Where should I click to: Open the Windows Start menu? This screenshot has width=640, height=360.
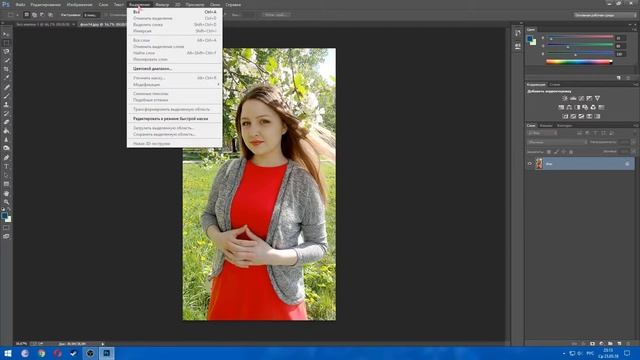point(8,353)
